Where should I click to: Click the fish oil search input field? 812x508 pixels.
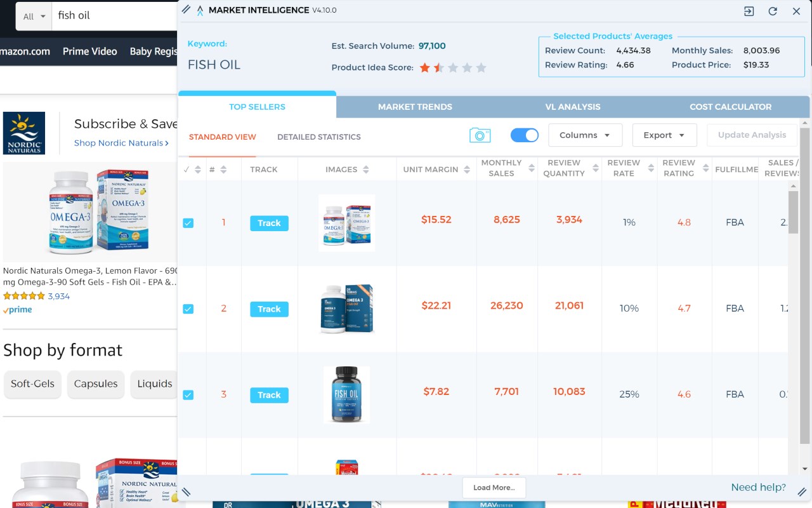point(114,16)
